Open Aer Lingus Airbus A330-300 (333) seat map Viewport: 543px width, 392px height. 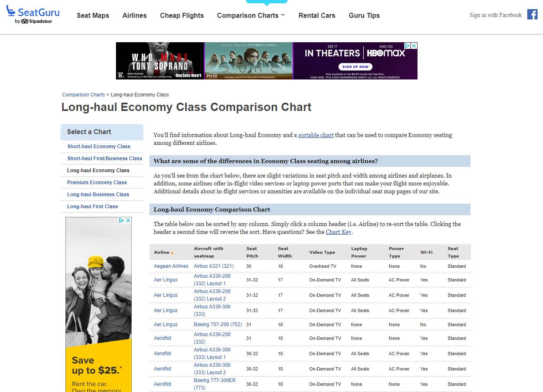click(x=212, y=310)
